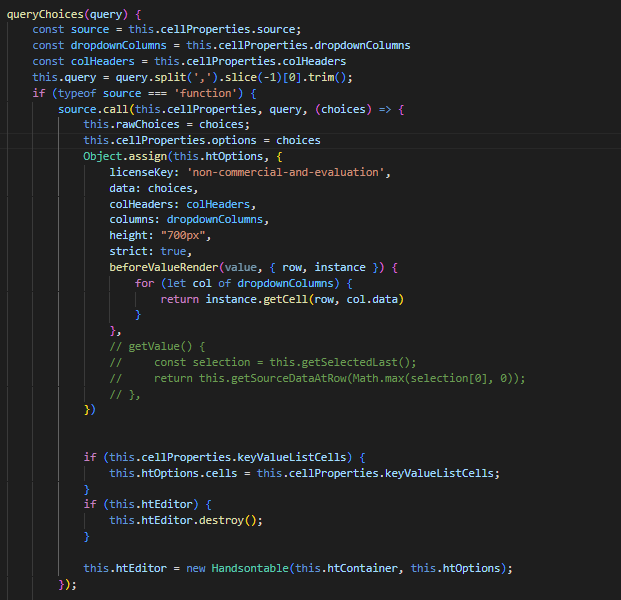Click the typeof source 'function' condition
The image size is (621, 600).
[145, 93]
